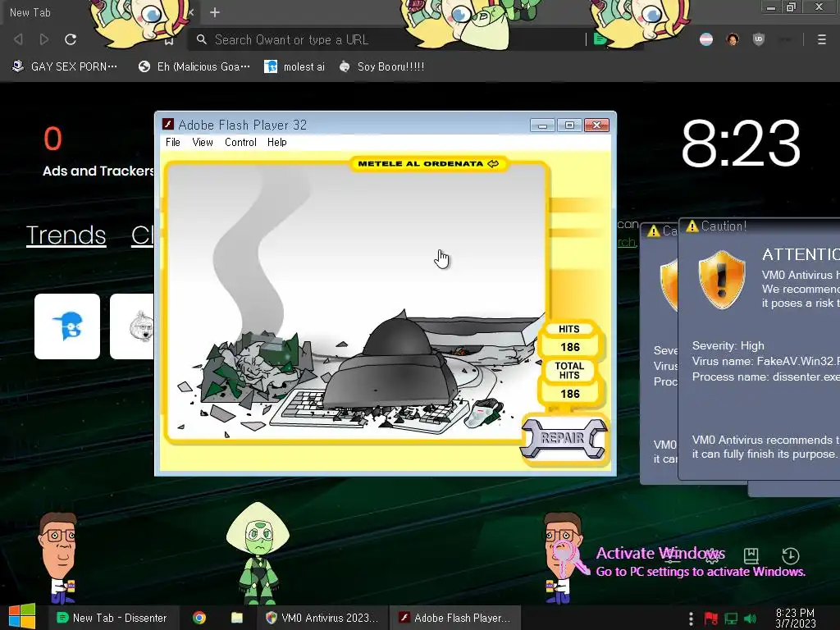Open the bookmarks book icon
Image resolution: width=840 pixels, height=630 pixels.
click(x=751, y=555)
